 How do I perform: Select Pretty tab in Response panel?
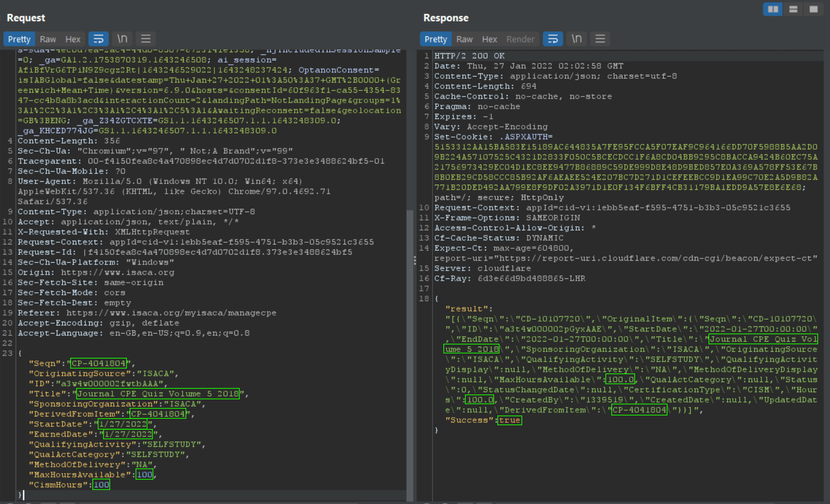click(436, 39)
